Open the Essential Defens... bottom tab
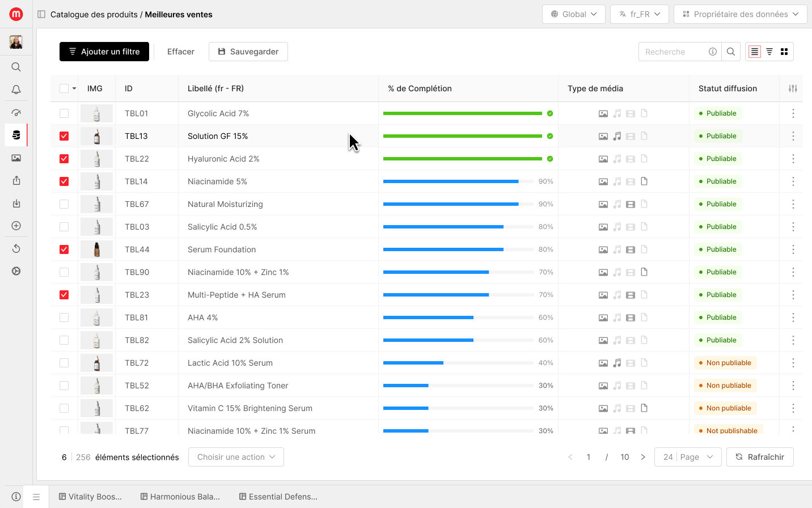This screenshot has height=508, width=812. [x=278, y=497]
